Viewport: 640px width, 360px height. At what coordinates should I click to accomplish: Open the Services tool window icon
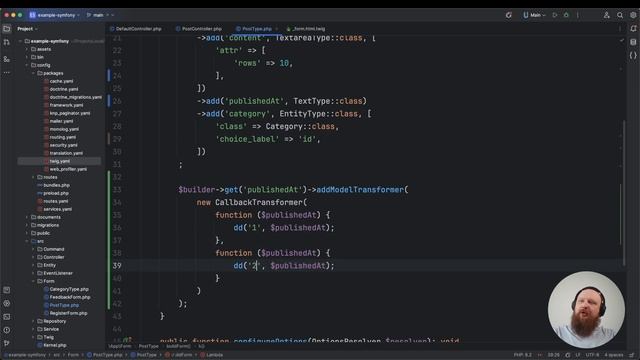[7, 303]
